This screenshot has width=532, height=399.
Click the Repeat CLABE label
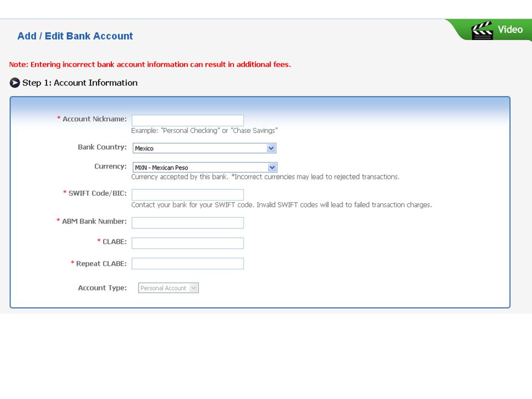(x=101, y=264)
